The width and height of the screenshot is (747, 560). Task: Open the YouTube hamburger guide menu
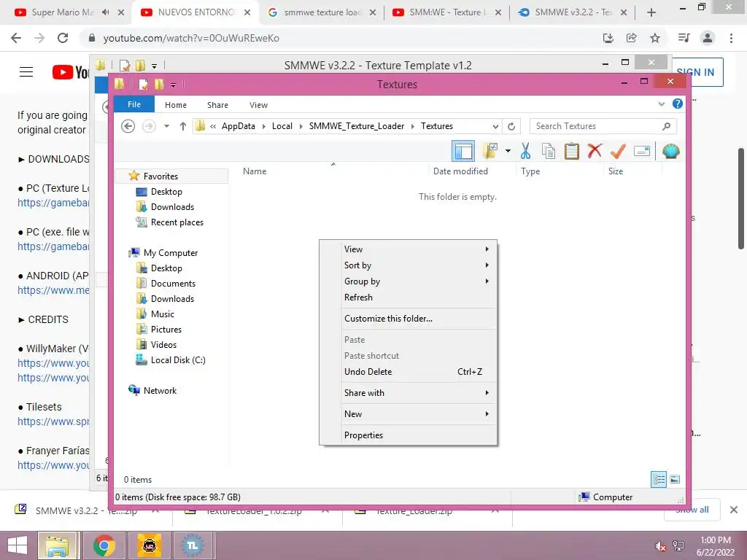click(x=26, y=72)
